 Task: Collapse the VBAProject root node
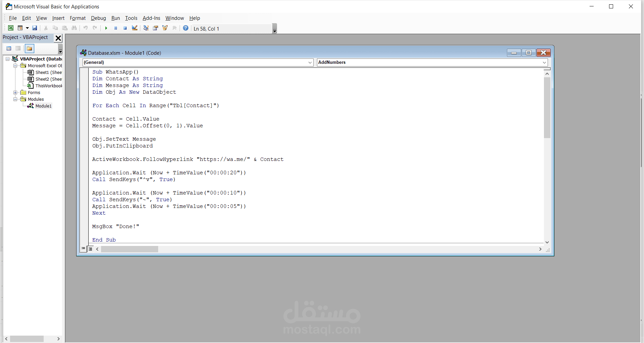click(7, 59)
